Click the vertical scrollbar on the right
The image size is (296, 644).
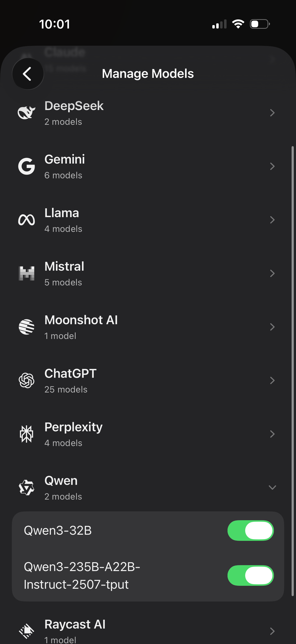pyautogui.click(x=293, y=370)
